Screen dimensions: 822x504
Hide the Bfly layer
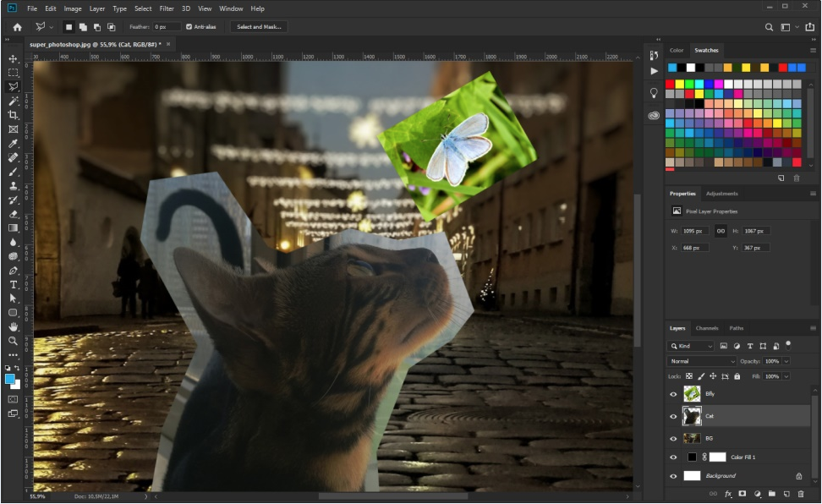pyautogui.click(x=674, y=394)
